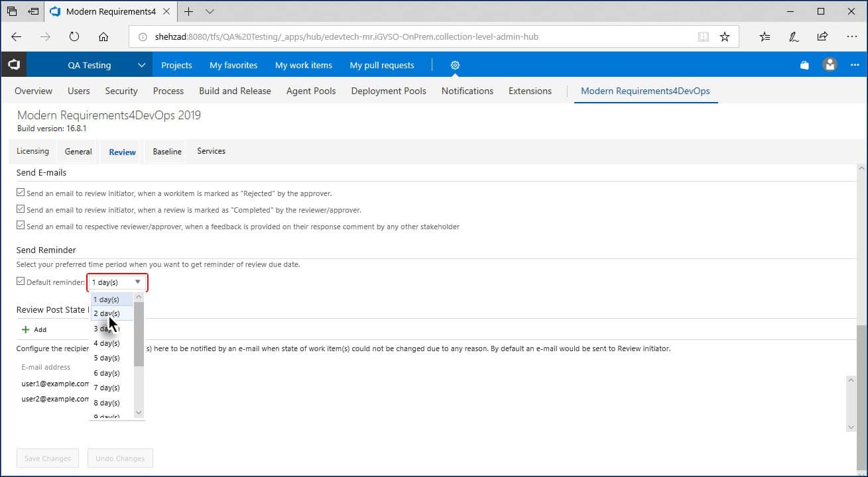The image size is (868, 477).
Task: Open the Notifications tab
Action: point(467,91)
